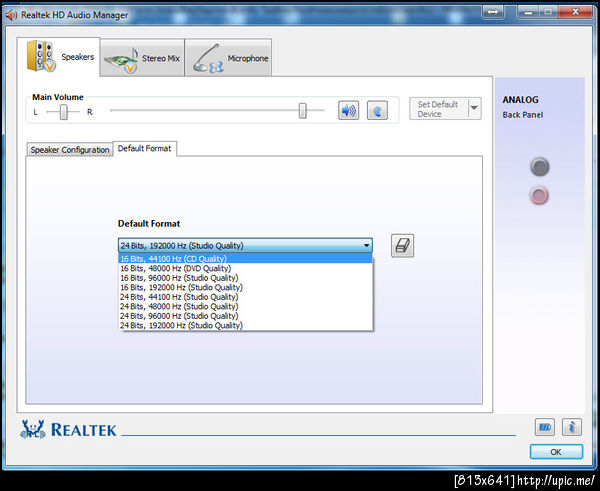Switch to the Stereo Mix tab
This screenshot has height=491, width=600.
(142, 58)
